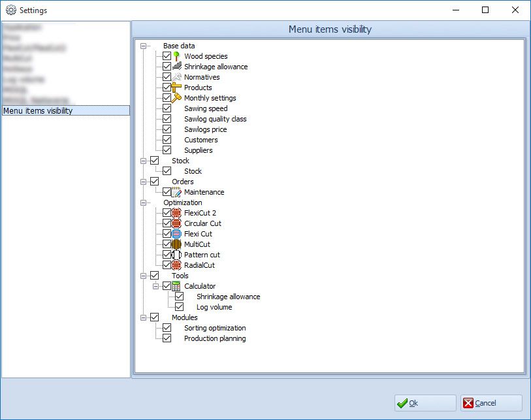Screen dimensions: 531x420
Task: Toggle the Calculator checkbox
Action: [167, 286]
